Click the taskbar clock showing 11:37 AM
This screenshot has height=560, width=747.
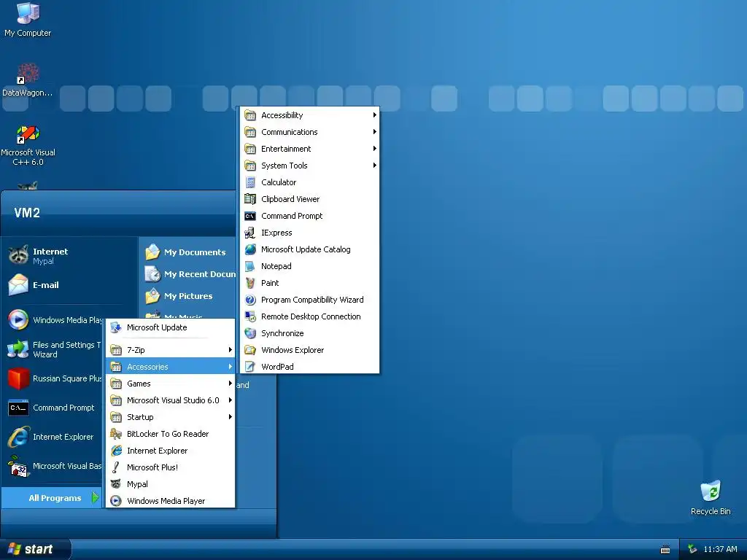click(x=720, y=549)
